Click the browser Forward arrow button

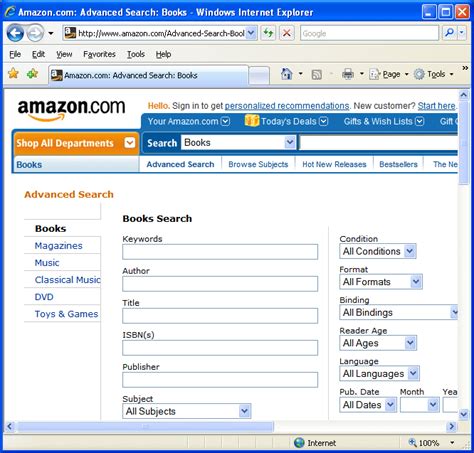35,33
